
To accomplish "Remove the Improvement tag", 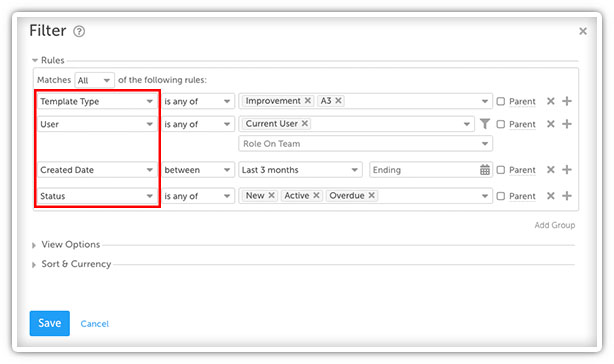I will pos(308,101).
